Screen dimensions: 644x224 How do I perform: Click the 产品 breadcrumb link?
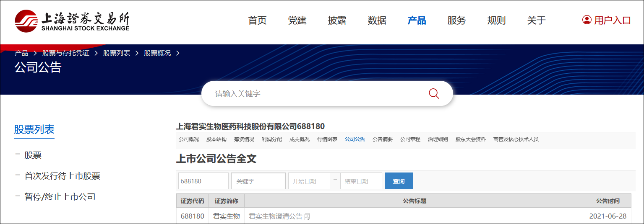point(21,53)
